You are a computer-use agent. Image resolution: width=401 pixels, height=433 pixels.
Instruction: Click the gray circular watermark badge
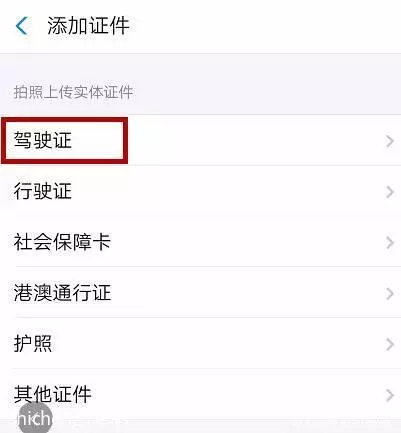pyautogui.click(x=35, y=418)
